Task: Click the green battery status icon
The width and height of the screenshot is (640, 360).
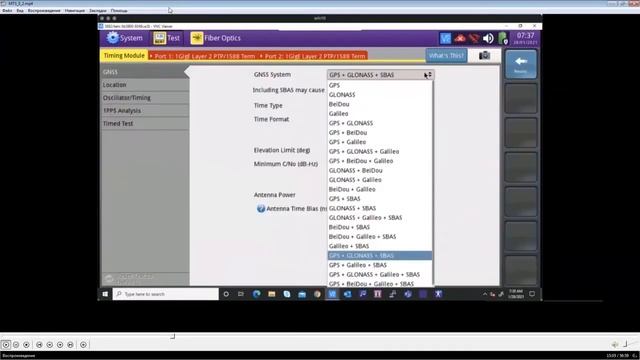Action: (503, 38)
